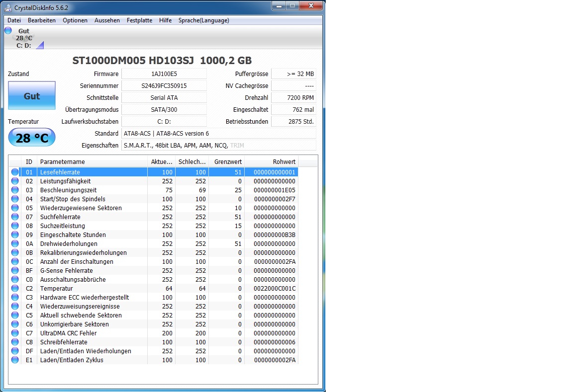The image size is (573, 392).
Task: Open the Aussehen menu
Action: [x=107, y=20]
